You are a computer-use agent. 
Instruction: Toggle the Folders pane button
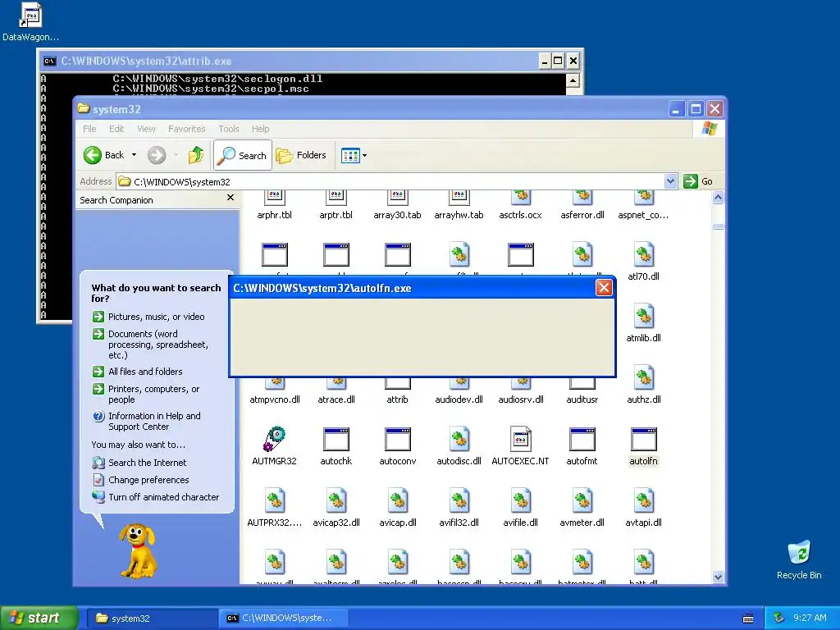click(301, 155)
